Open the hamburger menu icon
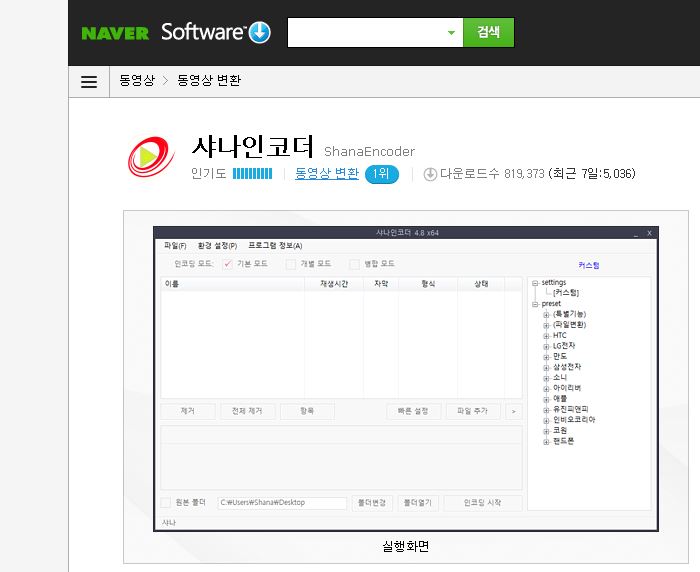Image resolution: width=700 pixels, height=572 pixels. coord(89,81)
